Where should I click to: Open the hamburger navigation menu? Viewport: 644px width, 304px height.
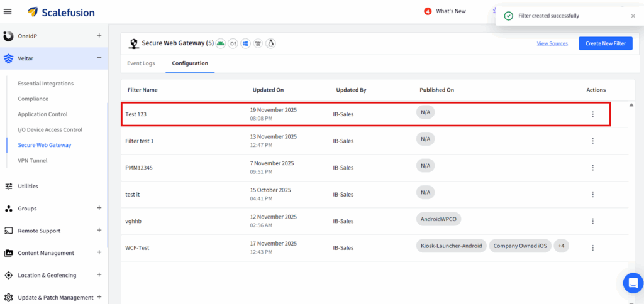(x=8, y=11)
